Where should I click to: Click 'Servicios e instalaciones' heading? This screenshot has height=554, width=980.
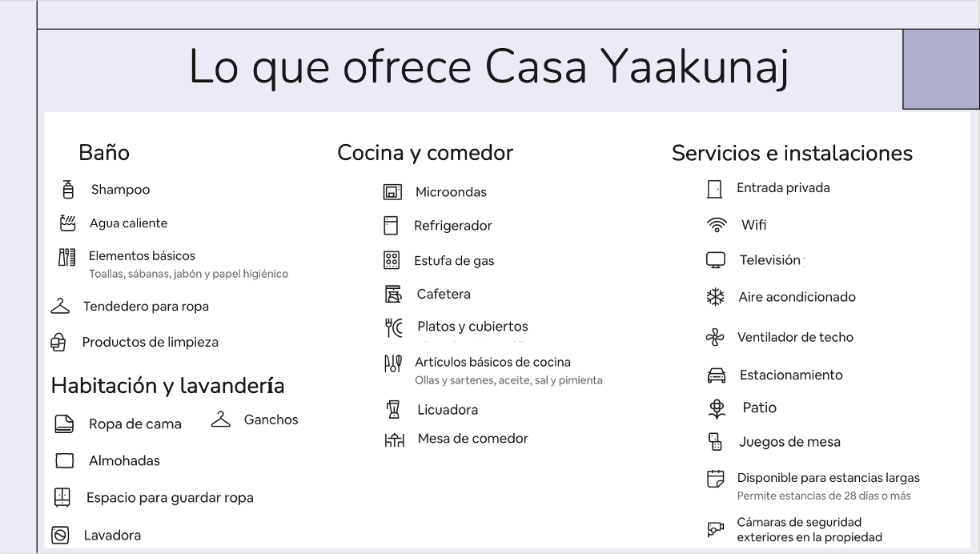[792, 153]
